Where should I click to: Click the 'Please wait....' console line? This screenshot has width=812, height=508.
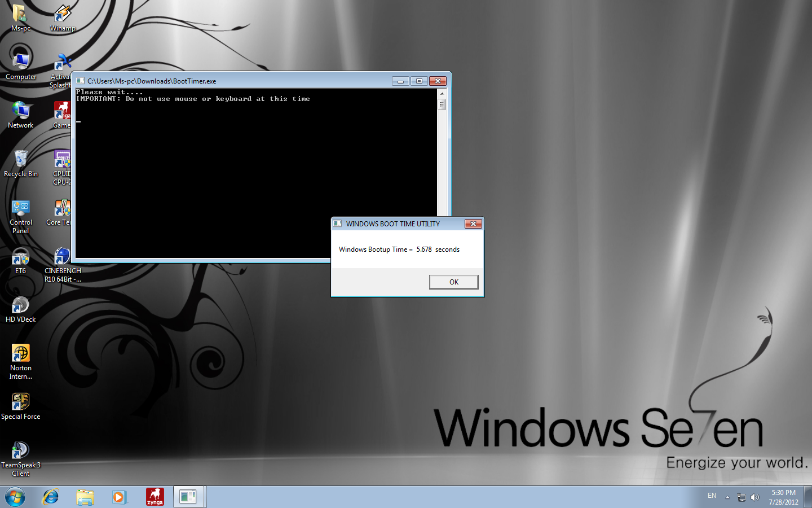click(109, 92)
